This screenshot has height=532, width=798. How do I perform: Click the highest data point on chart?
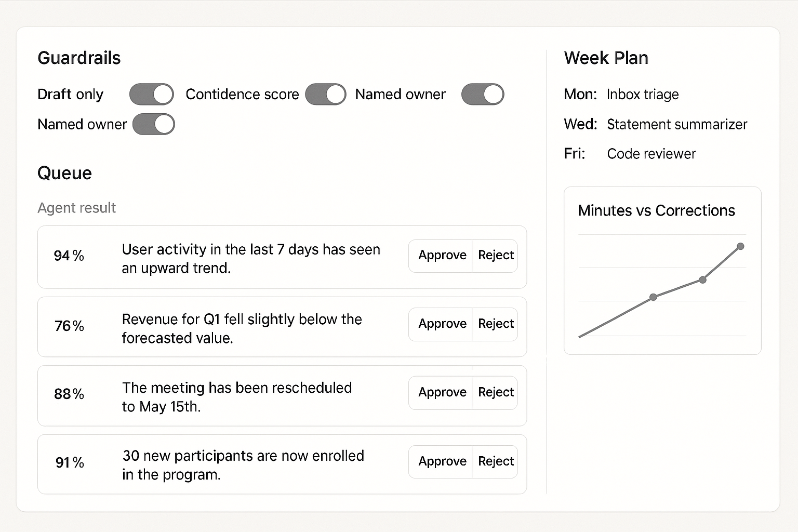[740, 246]
